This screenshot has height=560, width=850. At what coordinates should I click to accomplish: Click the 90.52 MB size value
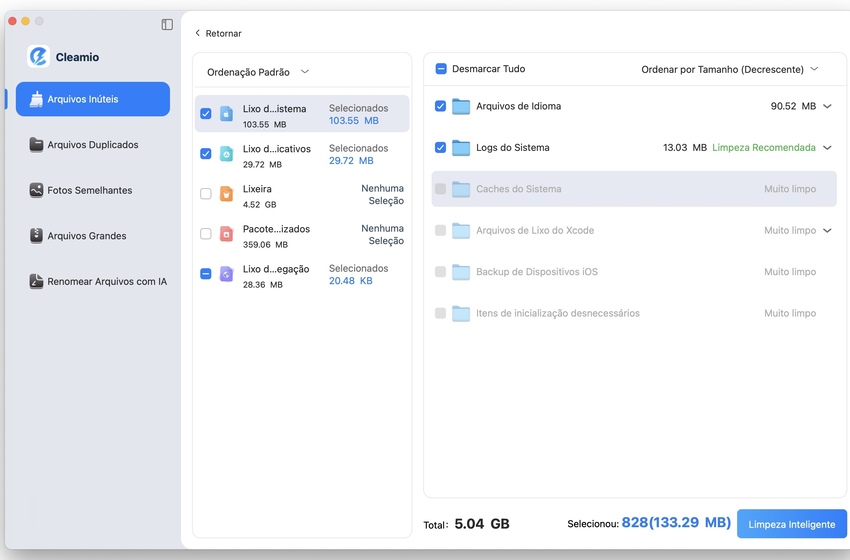pos(793,106)
